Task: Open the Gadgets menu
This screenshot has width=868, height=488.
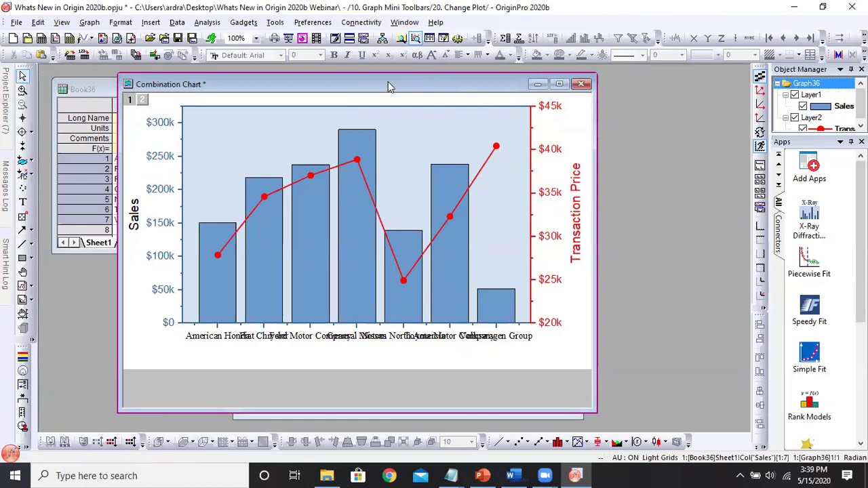Action: pos(243,22)
